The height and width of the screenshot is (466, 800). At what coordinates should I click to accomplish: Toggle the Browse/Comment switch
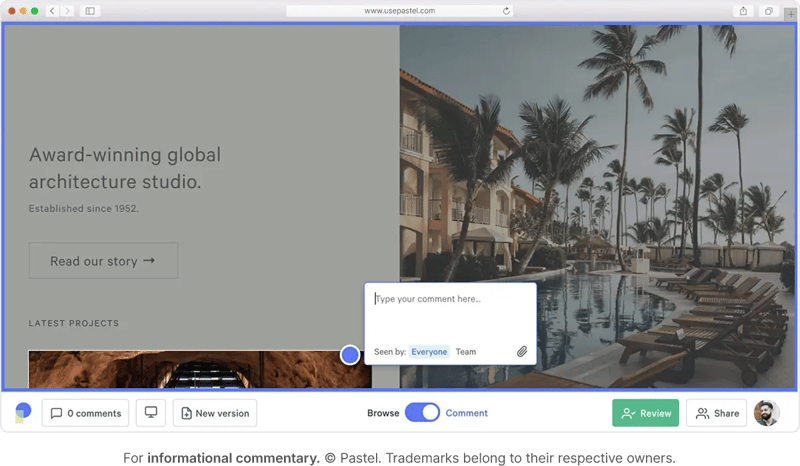[x=422, y=412]
